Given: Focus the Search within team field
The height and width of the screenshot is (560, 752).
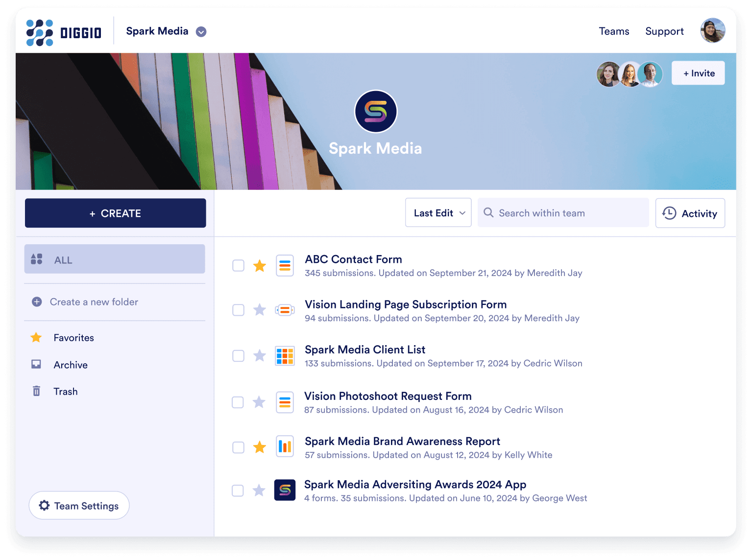Looking at the screenshot, I should click(563, 213).
